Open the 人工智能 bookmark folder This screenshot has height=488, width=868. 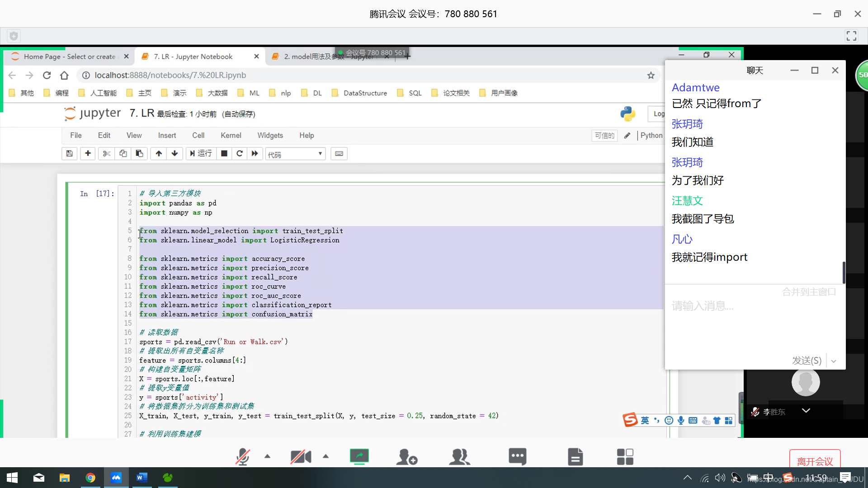tap(98, 93)
